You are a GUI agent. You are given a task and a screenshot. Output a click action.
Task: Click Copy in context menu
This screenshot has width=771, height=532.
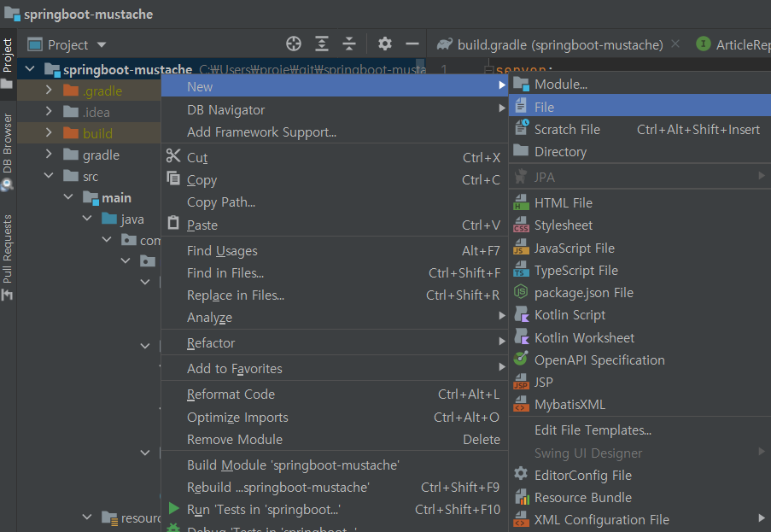coord(335,180)
